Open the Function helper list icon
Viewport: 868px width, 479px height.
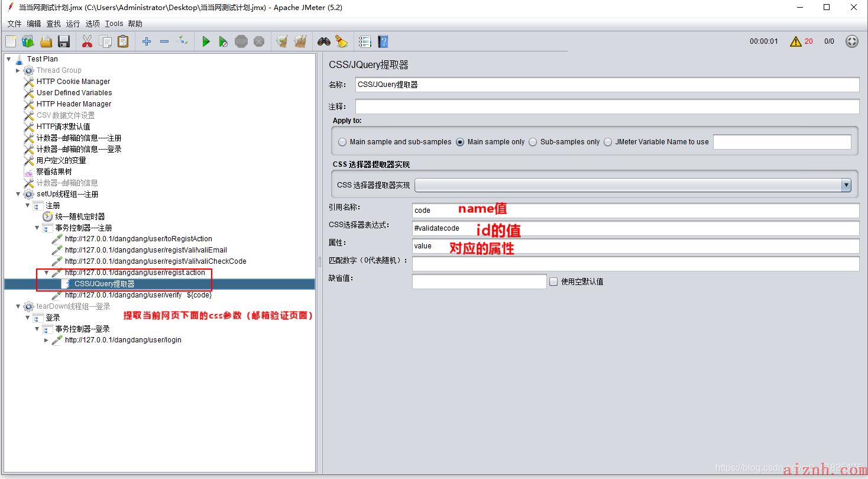click(365, 41)
